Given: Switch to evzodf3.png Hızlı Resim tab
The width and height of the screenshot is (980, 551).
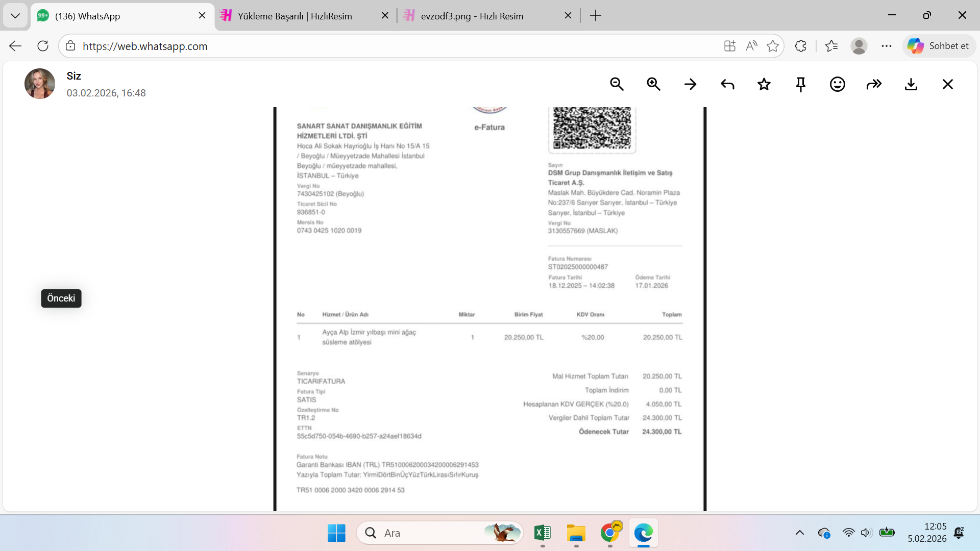Looking at the screenshot, I should tap(488, 16).
